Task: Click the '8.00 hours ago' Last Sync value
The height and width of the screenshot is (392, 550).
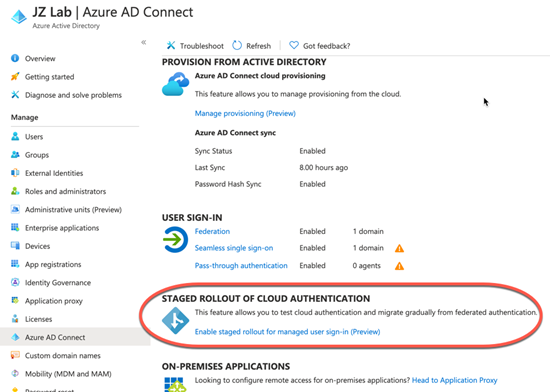Action: coord(323,168)
